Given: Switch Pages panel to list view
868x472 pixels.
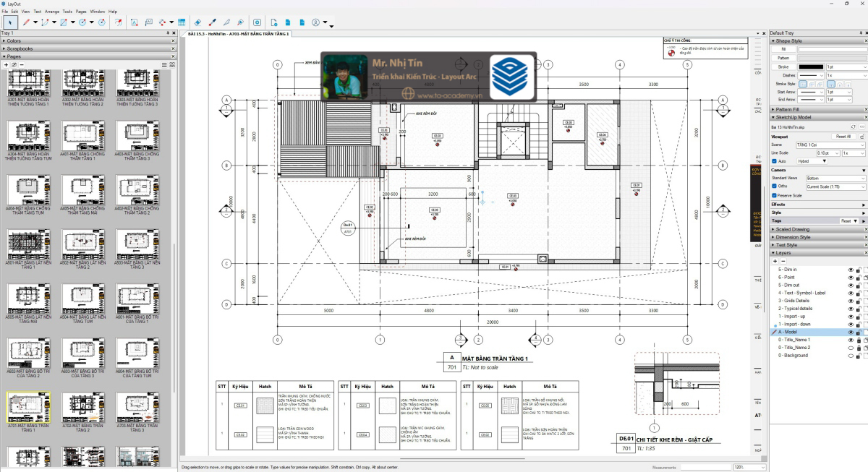Looking at the screenshot, I should (164, 65).
